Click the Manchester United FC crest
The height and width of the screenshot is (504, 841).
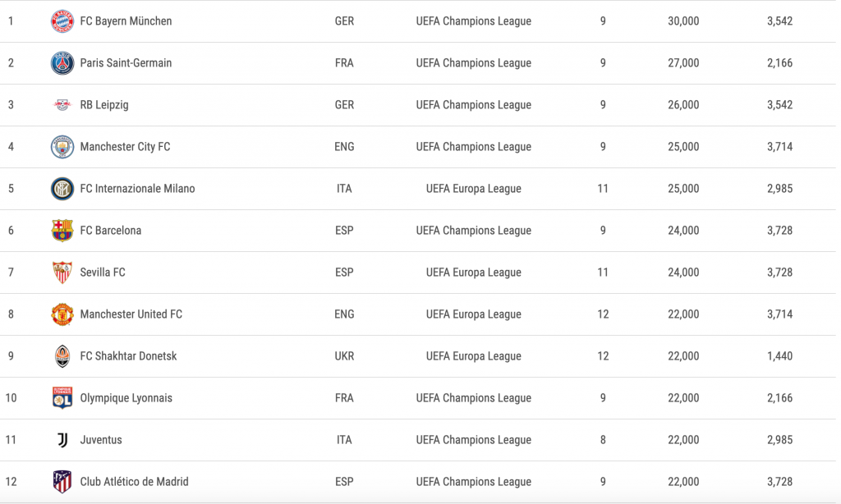[62, 314]
